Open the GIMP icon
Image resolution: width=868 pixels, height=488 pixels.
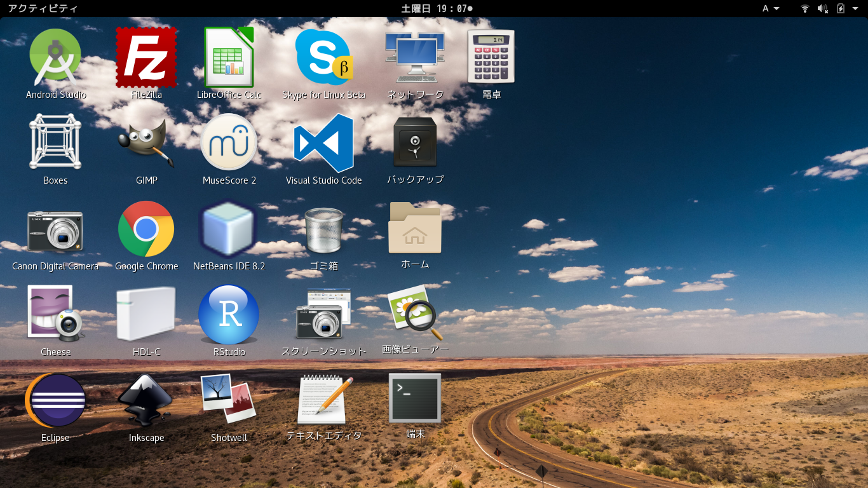click(146, 143)
